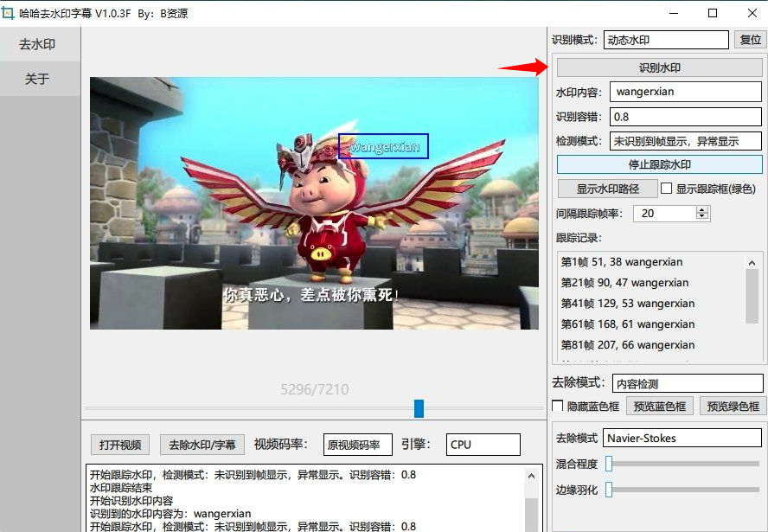Open the 识别模式 dropdown showing 动态水印

click(665, 40)
